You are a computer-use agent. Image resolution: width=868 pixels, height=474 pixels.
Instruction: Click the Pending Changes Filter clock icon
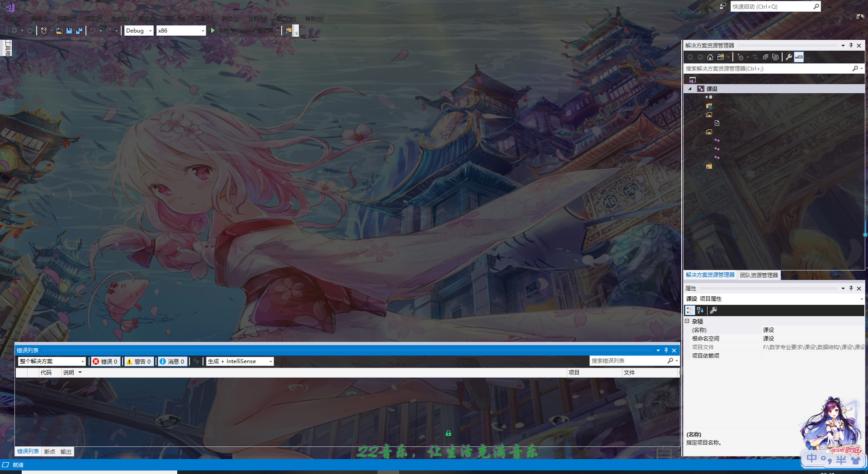741,57
